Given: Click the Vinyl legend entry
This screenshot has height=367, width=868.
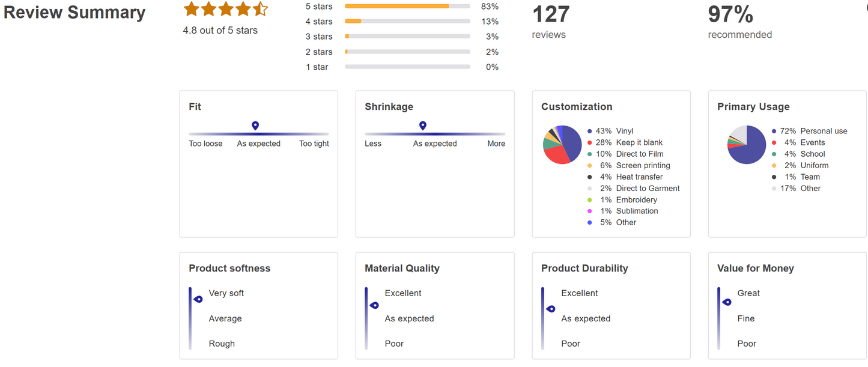Looking at the screenshot, I should (624, 131).
